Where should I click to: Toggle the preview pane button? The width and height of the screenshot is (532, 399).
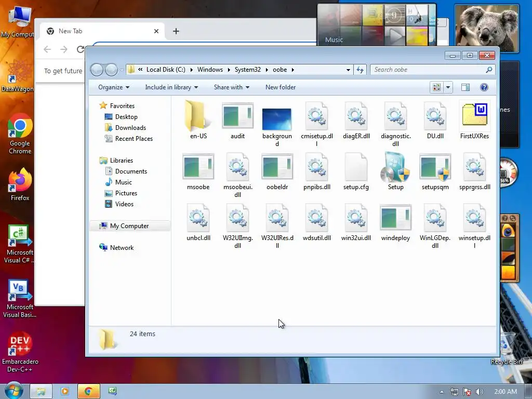(x=465, y=87)
